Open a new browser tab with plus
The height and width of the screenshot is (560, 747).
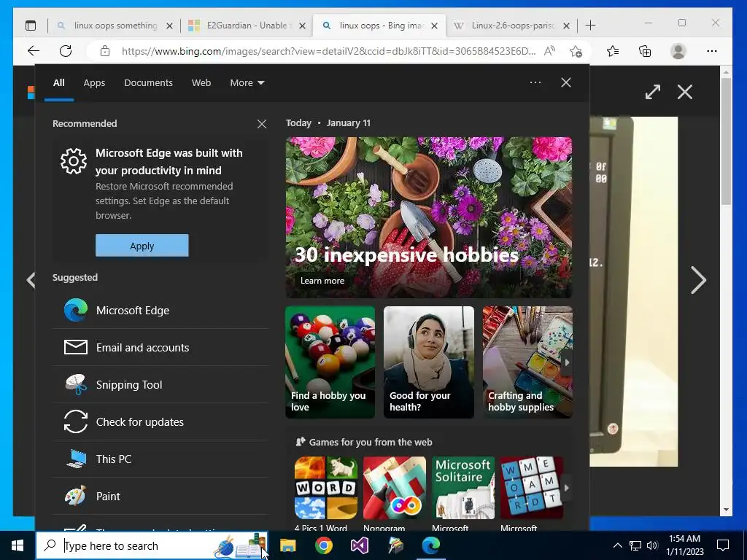[590, 26]
